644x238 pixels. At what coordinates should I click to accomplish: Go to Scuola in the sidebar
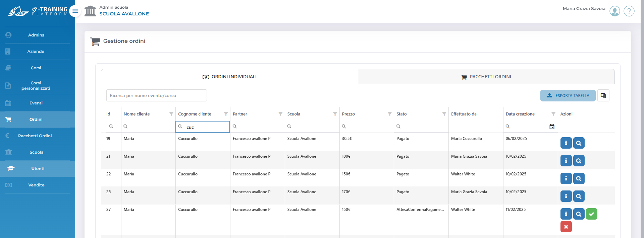pos(38,152)
